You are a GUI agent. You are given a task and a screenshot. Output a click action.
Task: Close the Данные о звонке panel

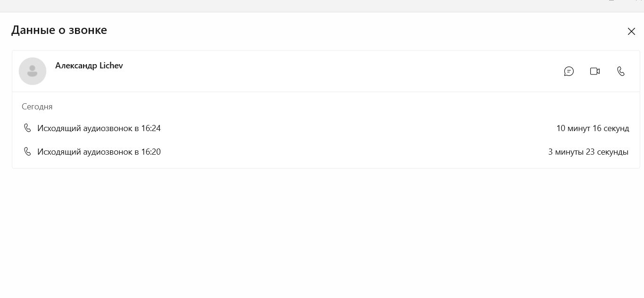click(631, 32)
